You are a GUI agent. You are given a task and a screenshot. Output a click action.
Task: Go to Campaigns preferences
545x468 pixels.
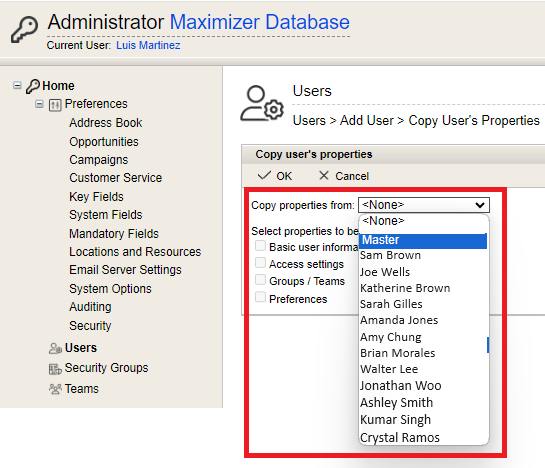pos(98,160)
